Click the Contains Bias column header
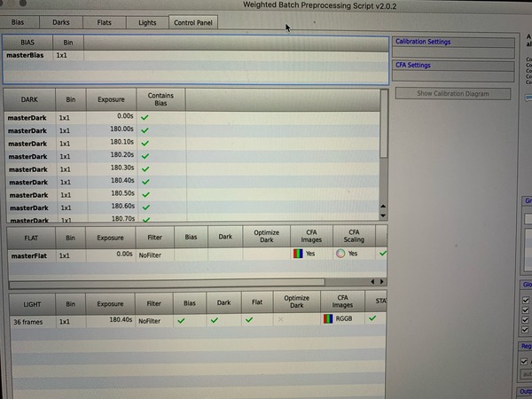The width and height of the screenshot is (532, 399). coord(160,99)
